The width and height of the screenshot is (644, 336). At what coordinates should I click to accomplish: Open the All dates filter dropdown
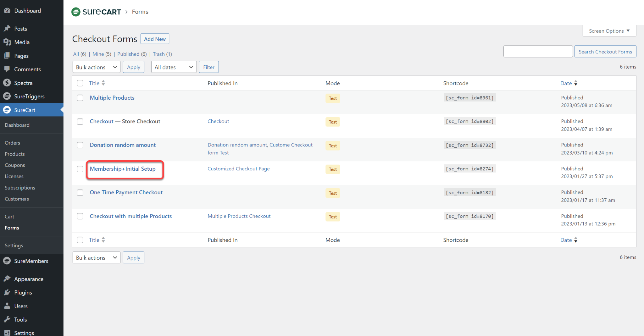pyautogui.click(x=174, y=67)
